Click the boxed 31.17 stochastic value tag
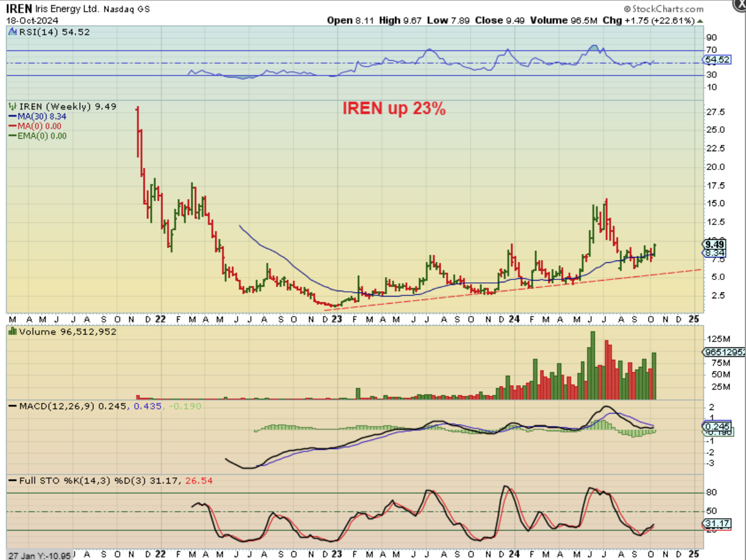Screen dimensions: 746x560 pos(715,523)
